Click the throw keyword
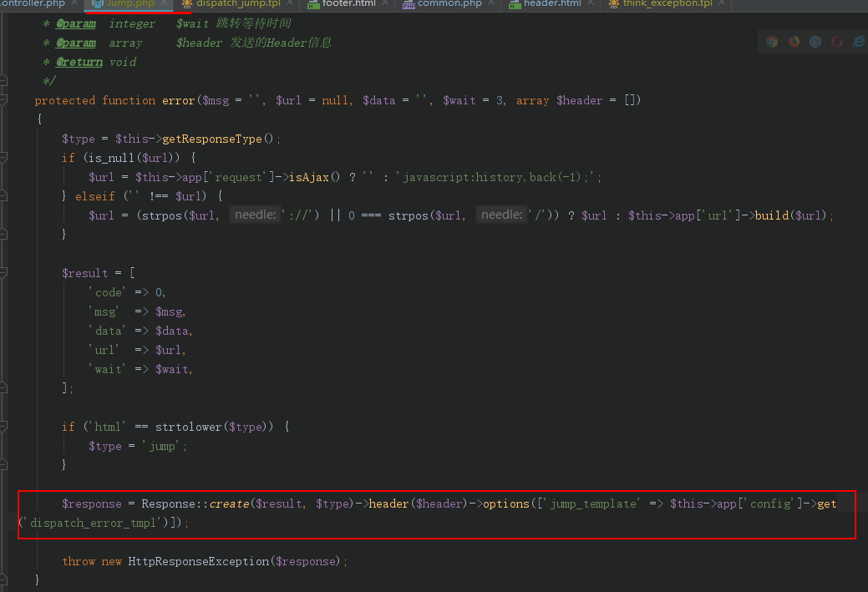The height and width of the screenshot is (592, 868). pos(79,561)
